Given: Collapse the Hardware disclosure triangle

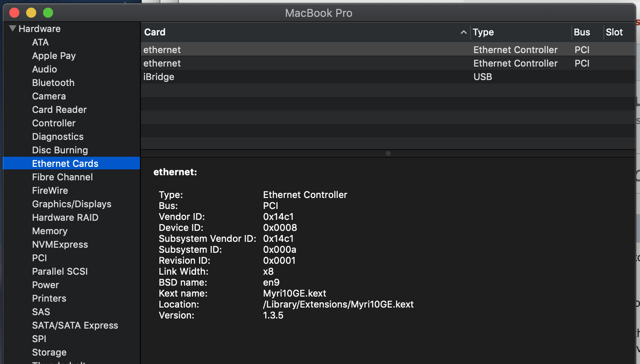Looking at the screenshot, I should (13, 29).
